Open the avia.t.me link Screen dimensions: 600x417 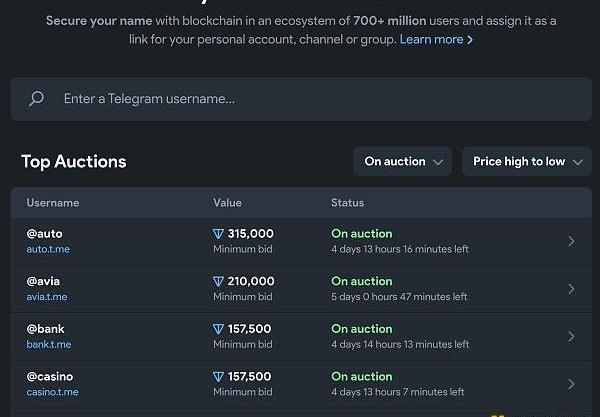click(47, 297)
